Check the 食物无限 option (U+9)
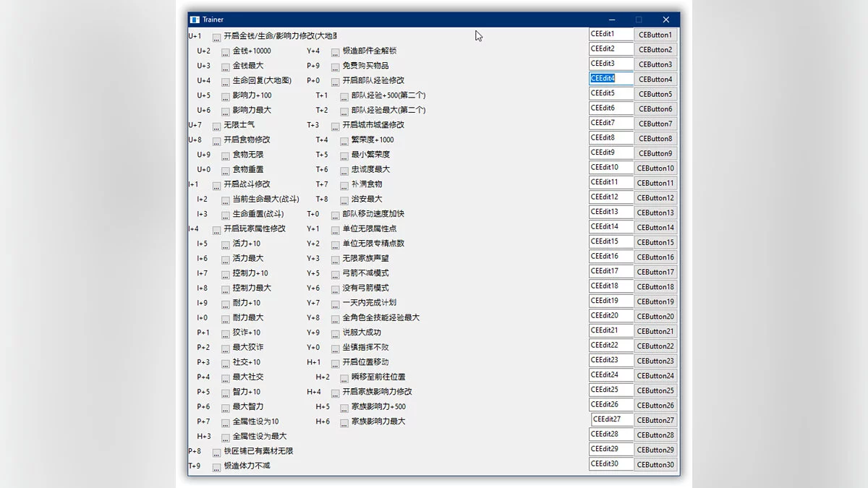Screen dimensions: 868x488 coord(226,155)
